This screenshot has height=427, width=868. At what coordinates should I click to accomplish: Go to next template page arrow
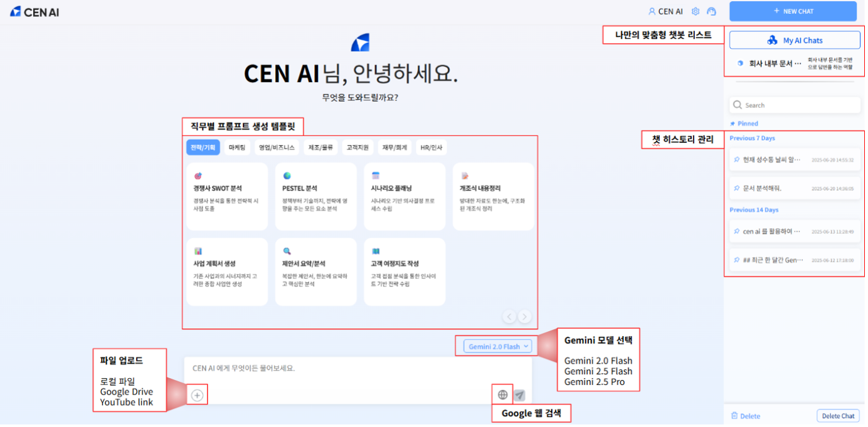pyautogui.click(x=525, y=317)
